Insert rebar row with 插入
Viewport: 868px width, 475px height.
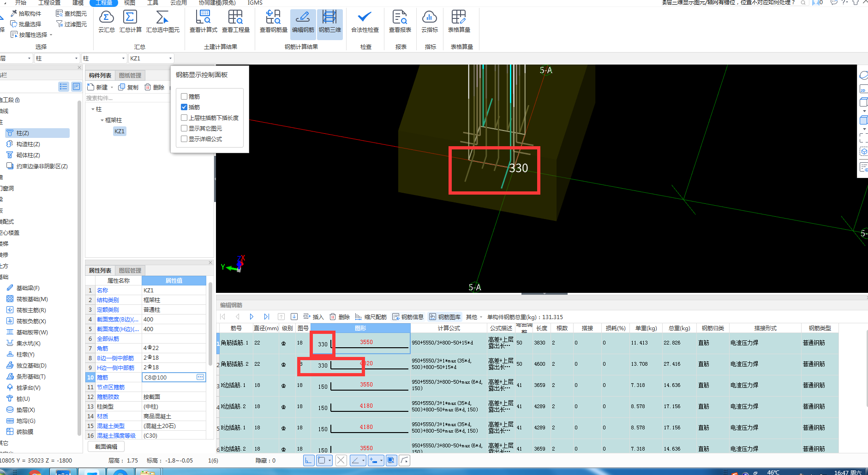[x=313, y=317]
